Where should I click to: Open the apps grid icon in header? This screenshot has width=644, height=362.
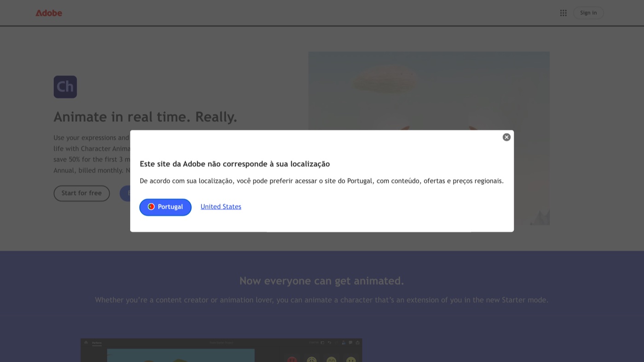pyautogui.click(x=563, y=13)
